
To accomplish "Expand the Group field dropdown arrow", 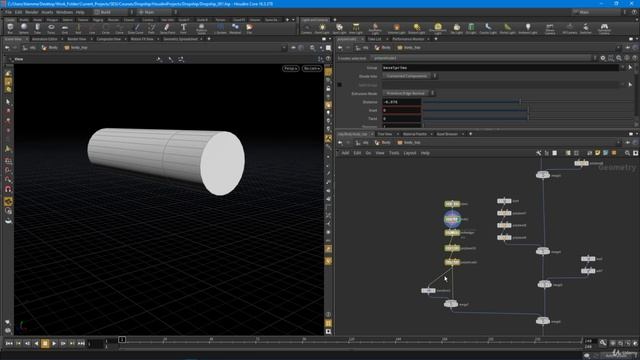I will (622, 68).
